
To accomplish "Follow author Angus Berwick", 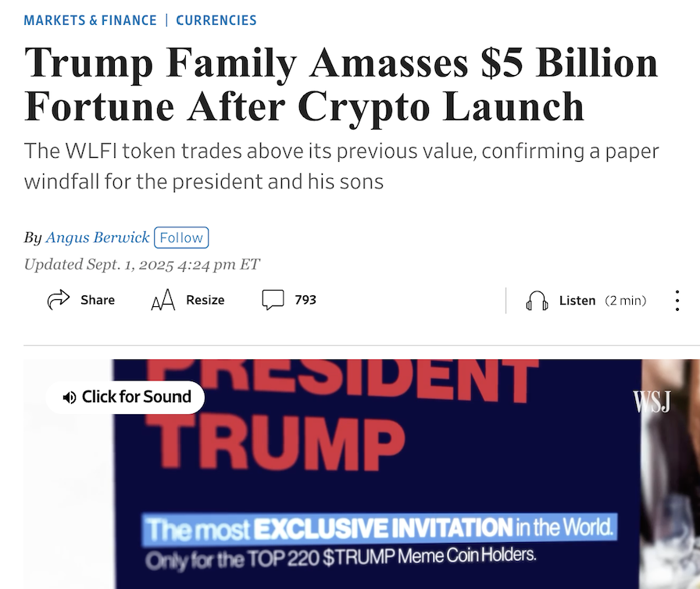I will pos(181,237).
